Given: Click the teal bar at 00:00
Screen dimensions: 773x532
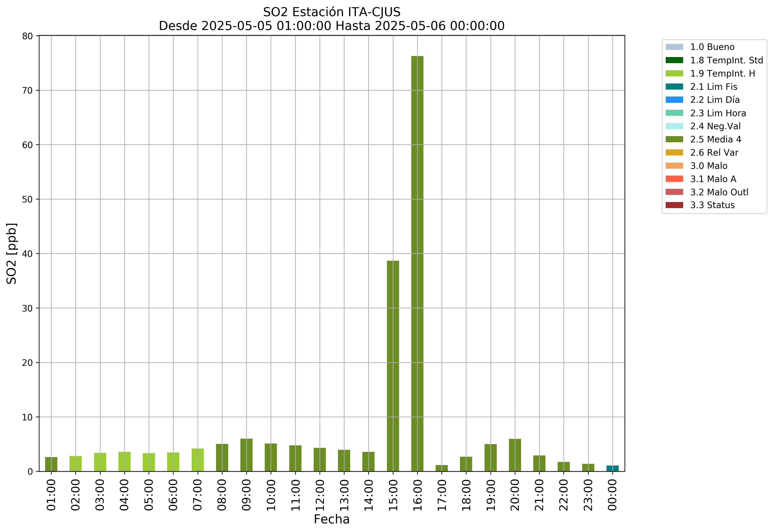Looking at the screenshot, I should point(612,468).
